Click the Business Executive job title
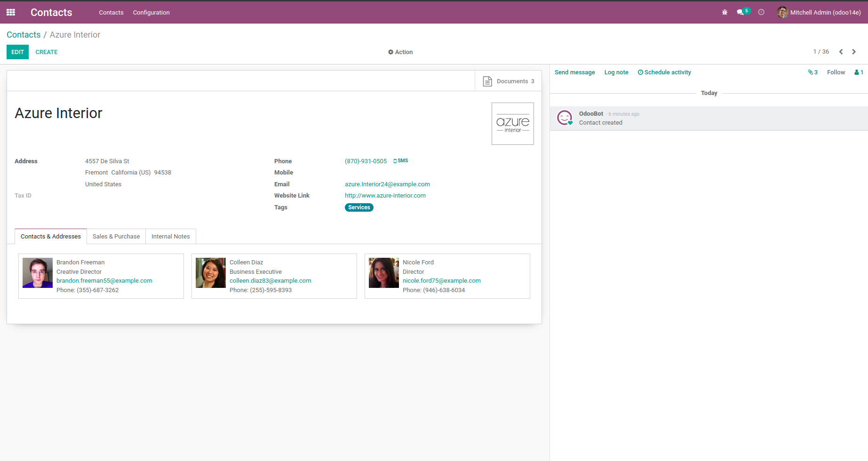The width and height of the screenshot is (868, 461). 255,272
